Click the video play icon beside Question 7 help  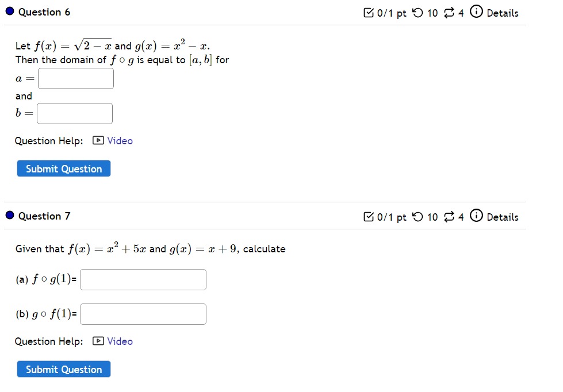(x=98, y=341)
